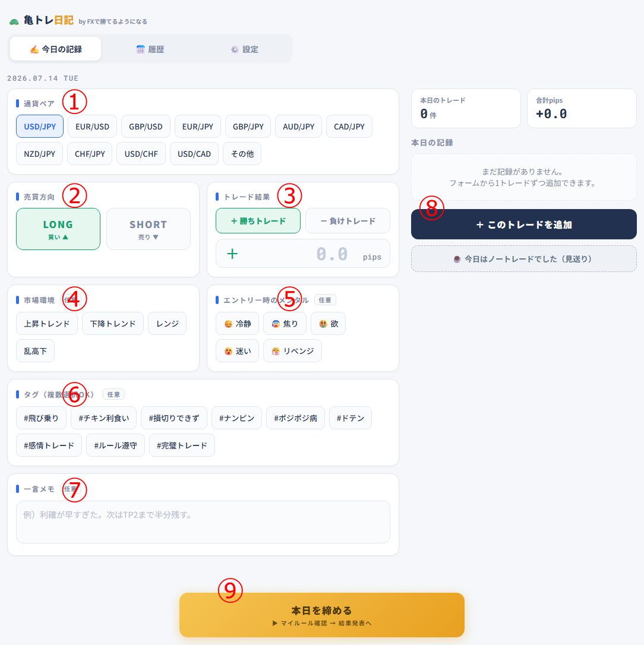
Task: Click the pips value input field
Action: (303, 254)
